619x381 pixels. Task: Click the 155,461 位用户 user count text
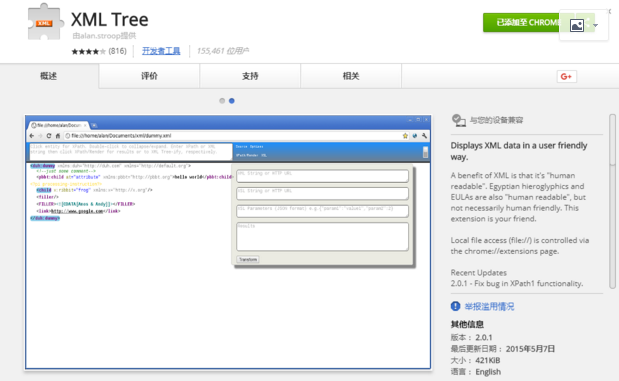pyautogui.click(x=223, y=51)
